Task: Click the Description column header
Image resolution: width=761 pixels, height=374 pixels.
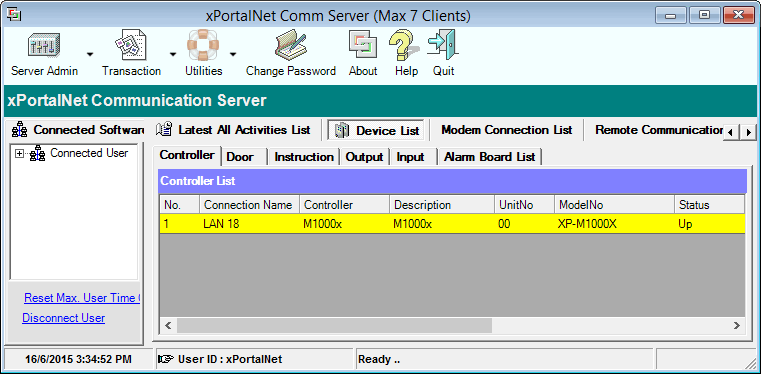Action: [442, 205]
